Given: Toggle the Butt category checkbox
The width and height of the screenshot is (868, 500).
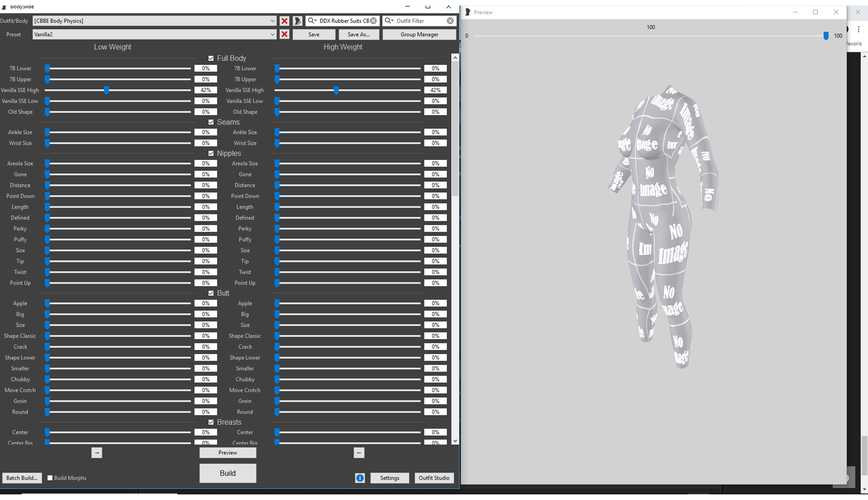Looking at the screenshot, I should pyautogui.click(x=211, y=293).
